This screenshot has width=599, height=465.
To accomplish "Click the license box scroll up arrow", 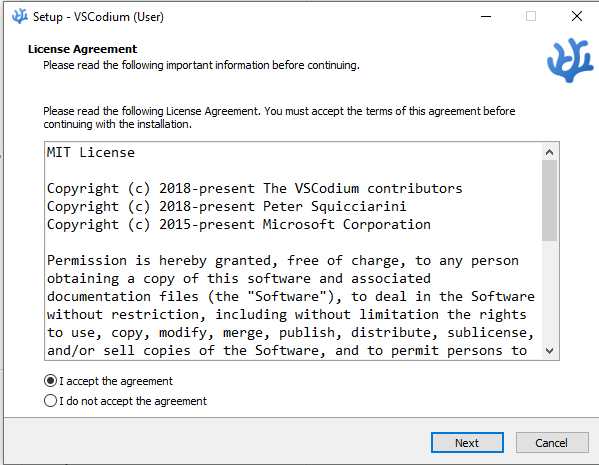I will point(549,152).
